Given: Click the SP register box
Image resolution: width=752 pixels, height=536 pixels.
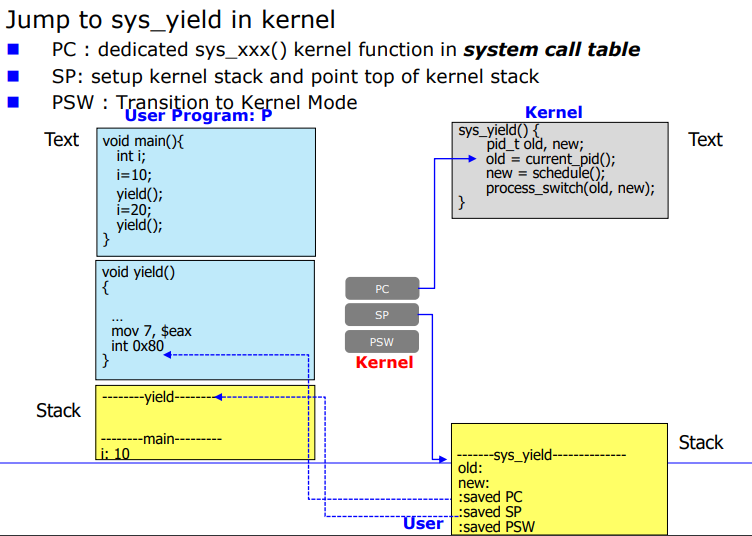Looking at the screenshot, I should tap(382, 315).
